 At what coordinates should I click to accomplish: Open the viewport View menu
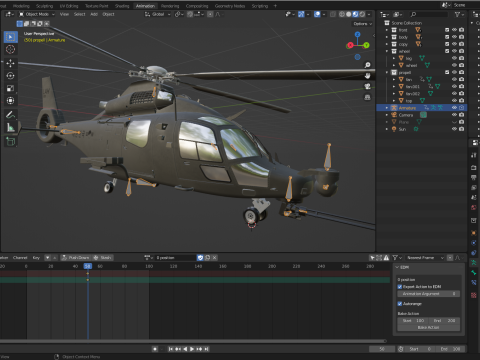(64, 14)
